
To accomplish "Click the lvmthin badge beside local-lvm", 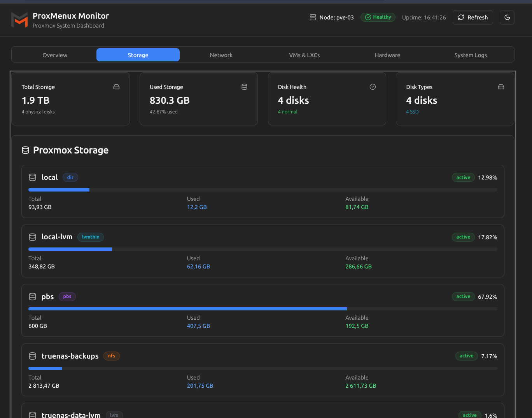I will tap(91, 237).
